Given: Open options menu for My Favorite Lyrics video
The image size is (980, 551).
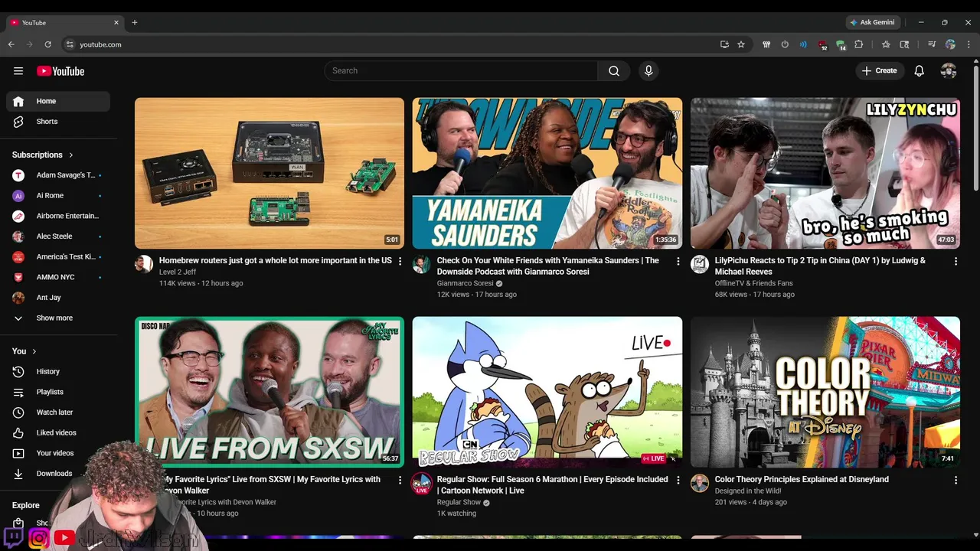Looking at the screenshot, I should coord(400,480).
